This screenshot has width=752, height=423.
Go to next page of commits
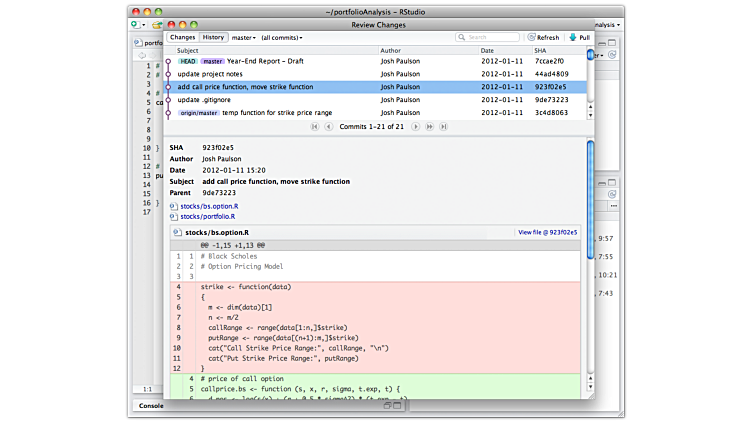416,127
